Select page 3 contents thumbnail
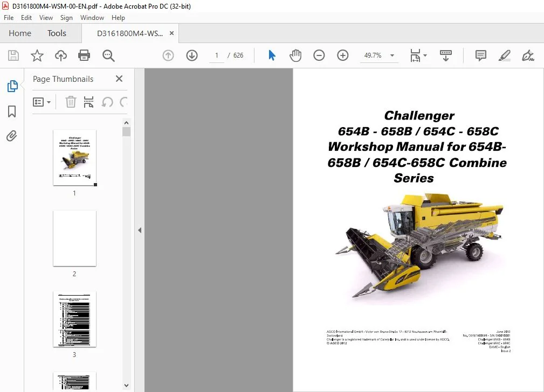 [74, 319]
